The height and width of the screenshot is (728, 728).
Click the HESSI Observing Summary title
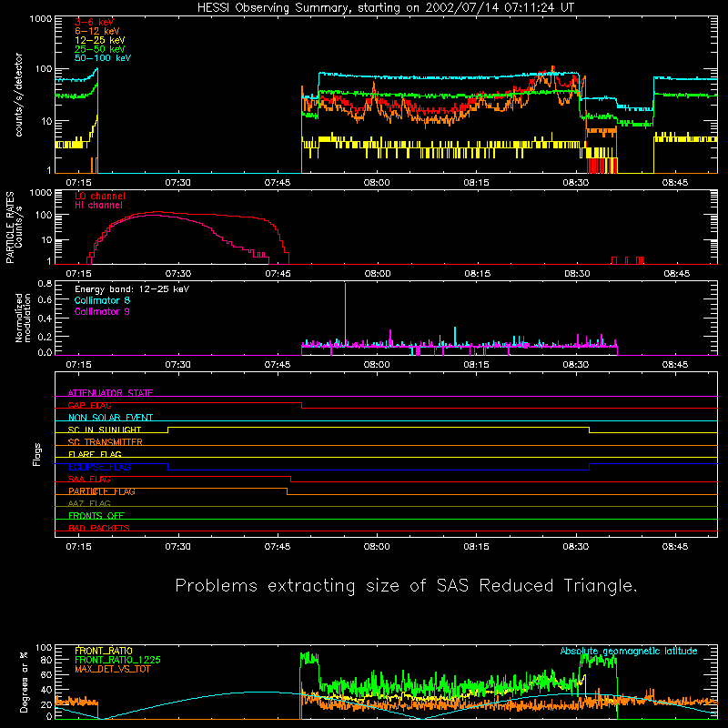point(385,8)
